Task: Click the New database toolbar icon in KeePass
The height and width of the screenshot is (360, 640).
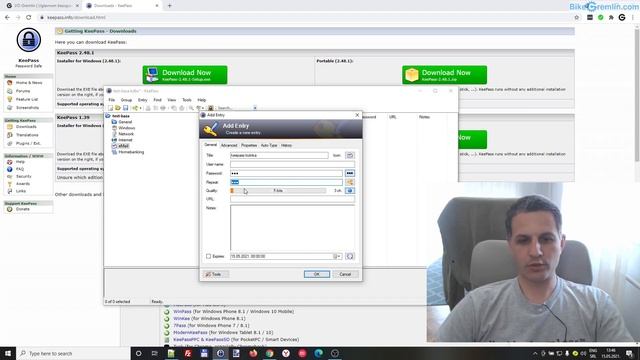Action: 110,108
